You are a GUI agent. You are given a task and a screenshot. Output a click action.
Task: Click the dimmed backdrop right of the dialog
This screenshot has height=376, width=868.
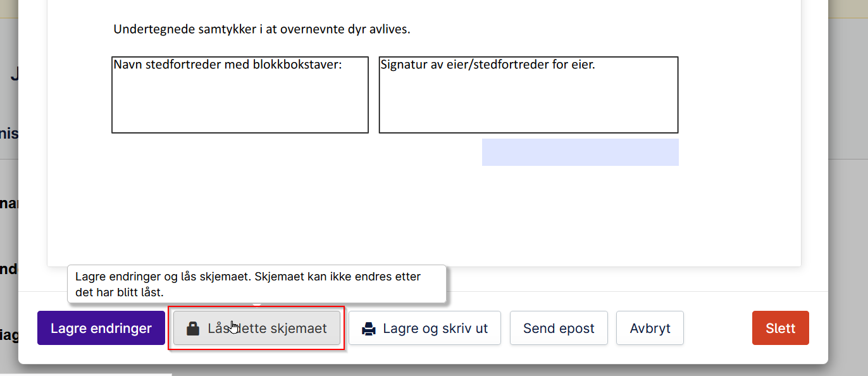click(x=848, y=190)
